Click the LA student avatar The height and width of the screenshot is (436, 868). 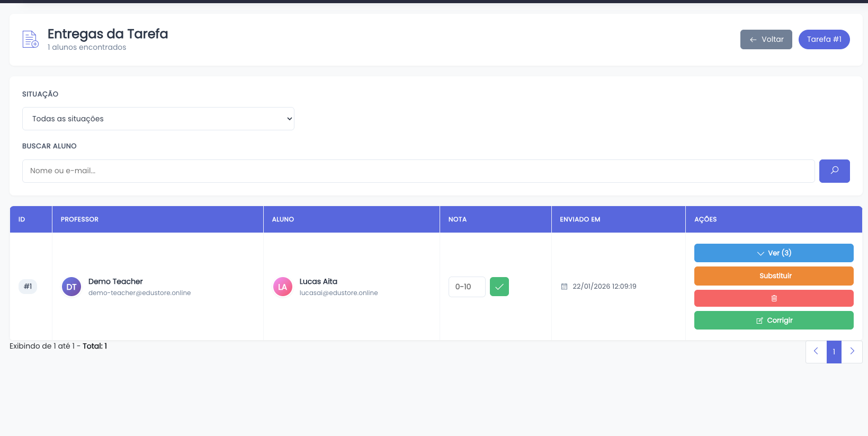tap(283, 287)
